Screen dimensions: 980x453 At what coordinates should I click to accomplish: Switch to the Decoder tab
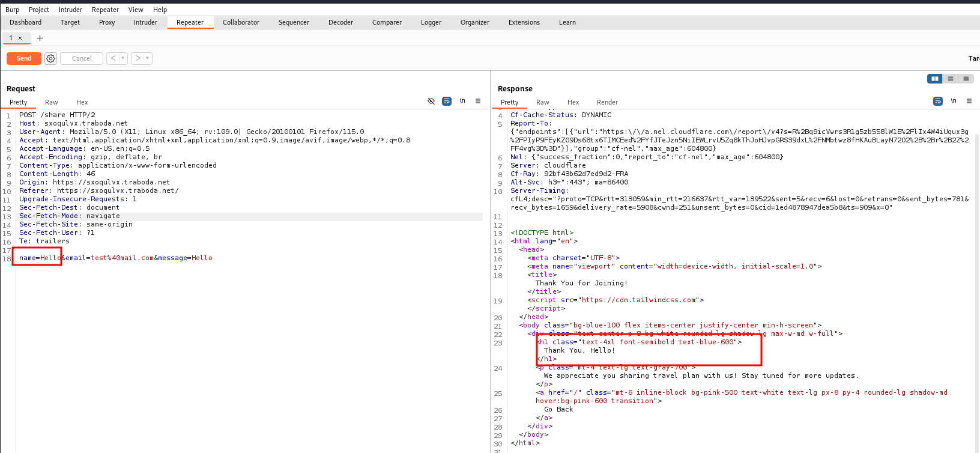[340, 22]
